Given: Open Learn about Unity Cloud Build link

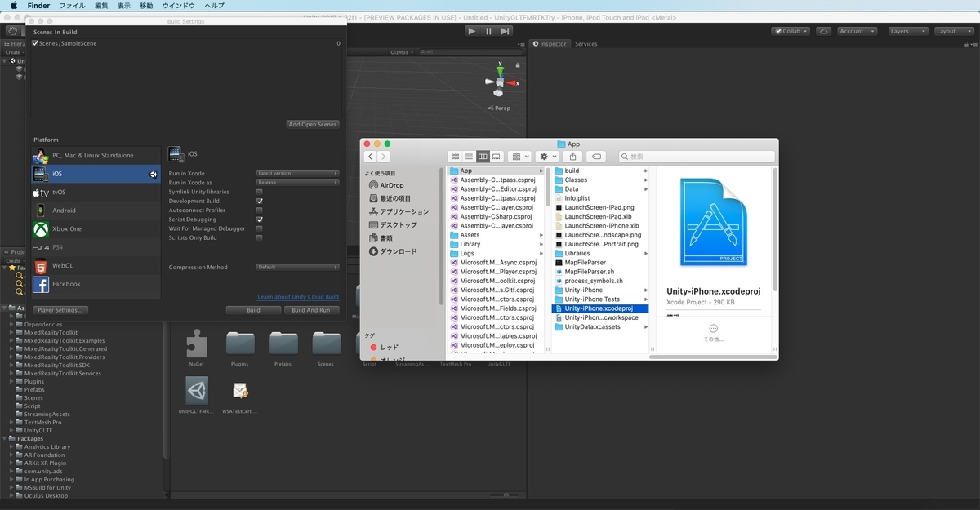Looking at the screenshot, I should click(x=298, y=297).
